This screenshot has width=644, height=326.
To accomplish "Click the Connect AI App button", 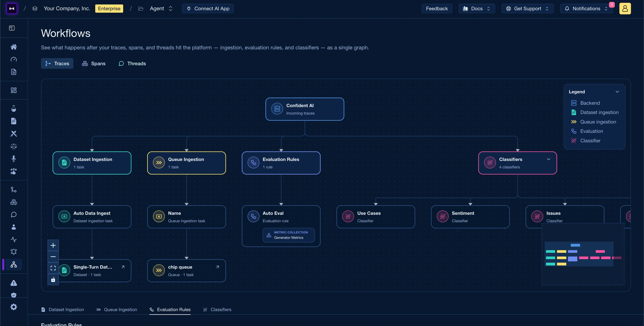I will (x=208, y=9).
